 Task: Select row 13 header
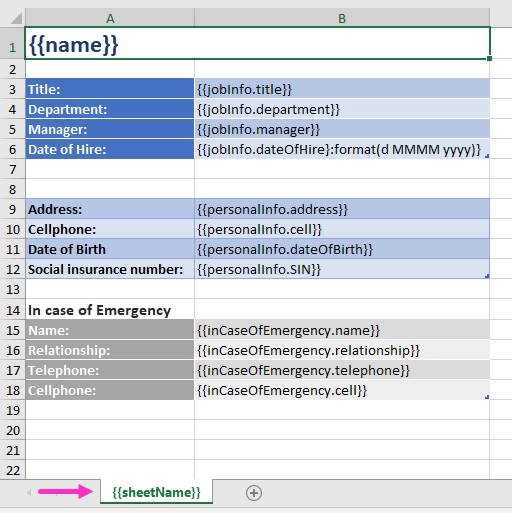pos(12,289)
